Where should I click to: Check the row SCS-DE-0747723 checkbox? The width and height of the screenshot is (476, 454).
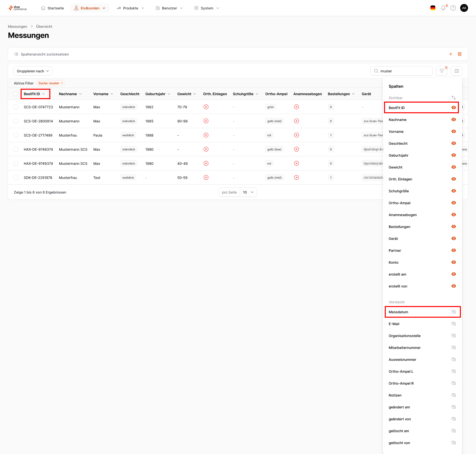[16, 107]
